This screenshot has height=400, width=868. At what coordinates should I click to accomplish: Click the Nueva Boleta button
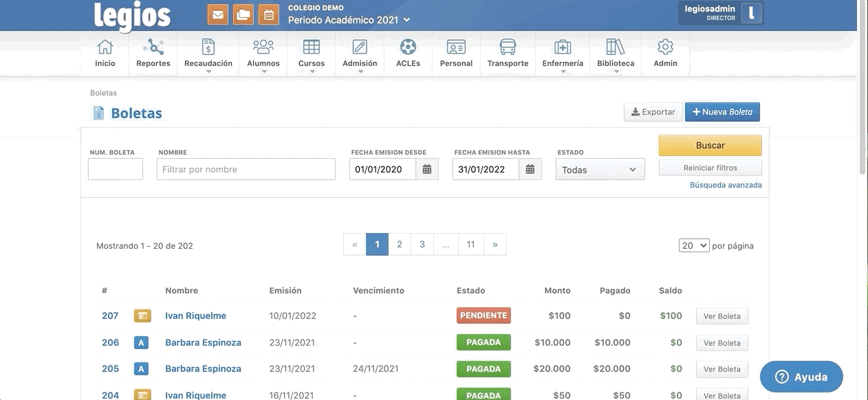click(722, 112)
